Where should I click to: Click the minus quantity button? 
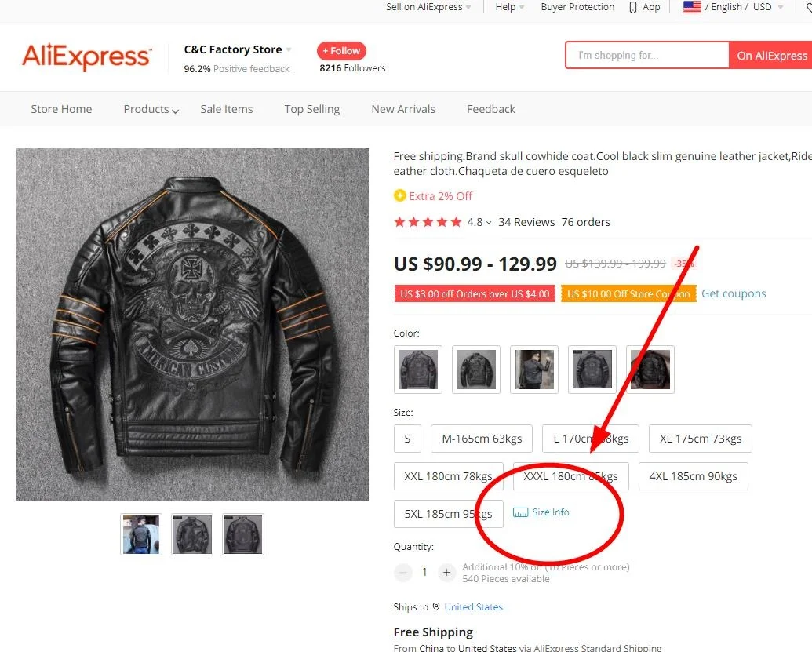point(403,572)
